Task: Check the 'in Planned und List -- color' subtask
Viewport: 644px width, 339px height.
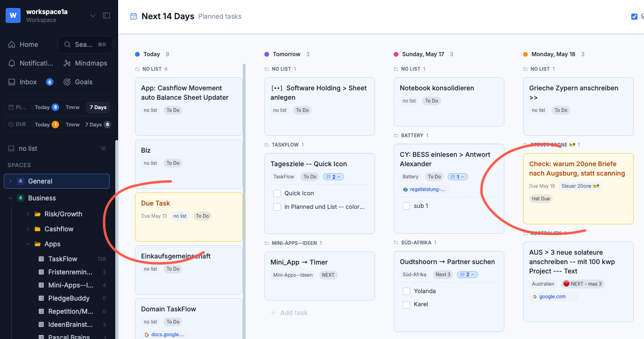Action: [x=277, y=207]
